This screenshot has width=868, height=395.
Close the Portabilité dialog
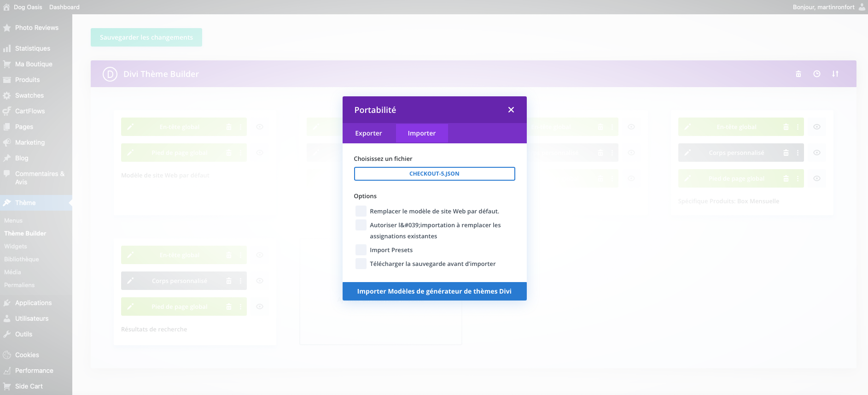pos(511,110)
